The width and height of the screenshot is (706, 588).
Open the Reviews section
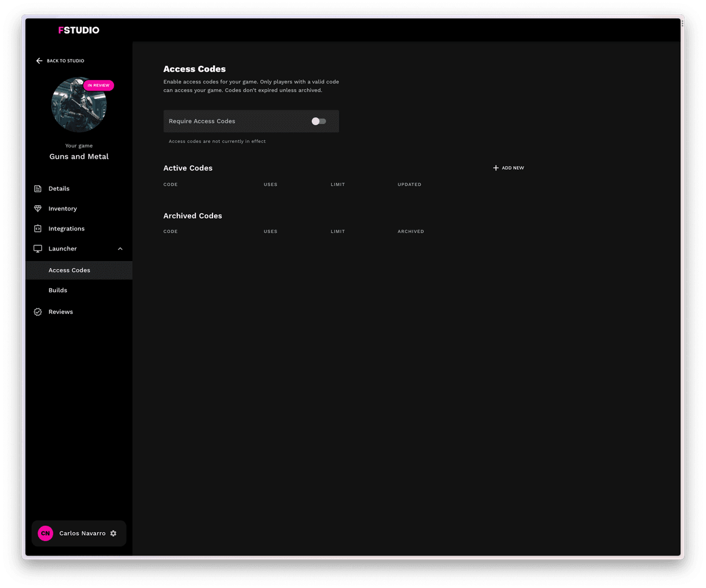(79, 312)
